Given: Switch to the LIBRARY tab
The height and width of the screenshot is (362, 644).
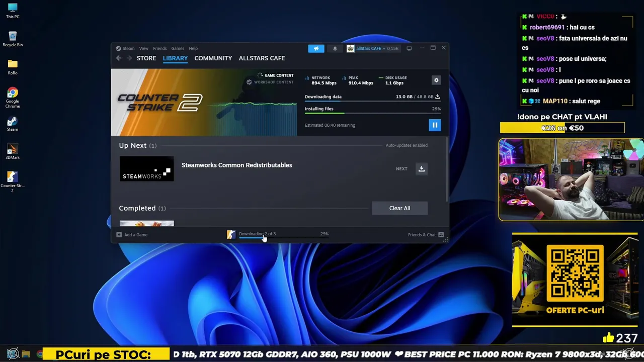Looking at the screenshot, I should pyautogui.click(x=175, y=58).
